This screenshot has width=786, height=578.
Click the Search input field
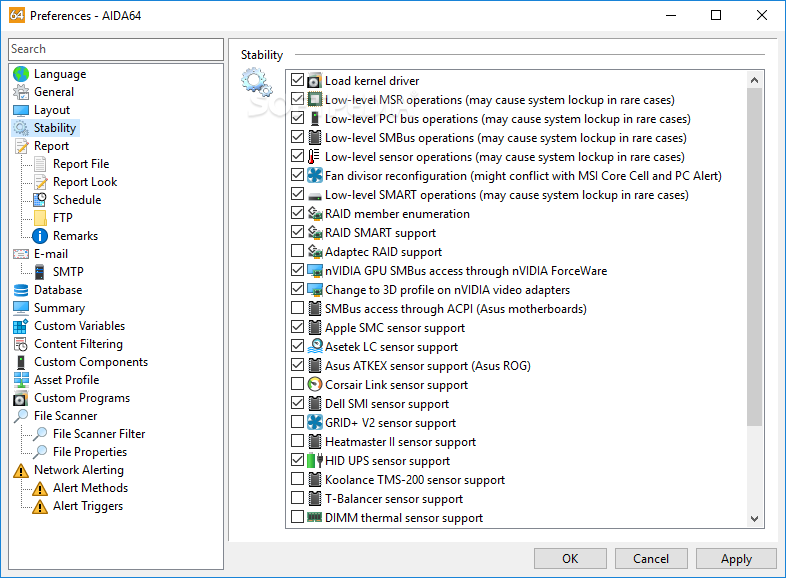point(116,49)
